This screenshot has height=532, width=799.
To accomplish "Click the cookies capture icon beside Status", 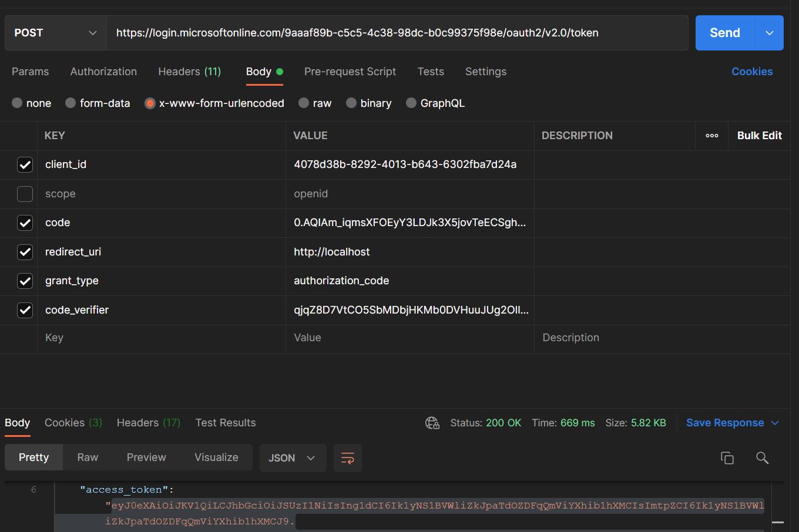I will tap(432, 423).
